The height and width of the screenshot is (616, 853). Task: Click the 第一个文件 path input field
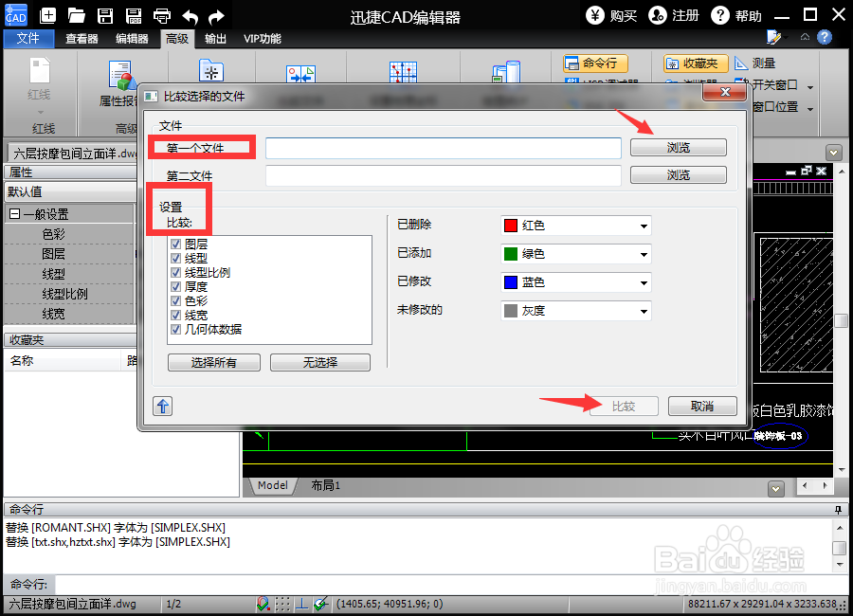(444, 148)
